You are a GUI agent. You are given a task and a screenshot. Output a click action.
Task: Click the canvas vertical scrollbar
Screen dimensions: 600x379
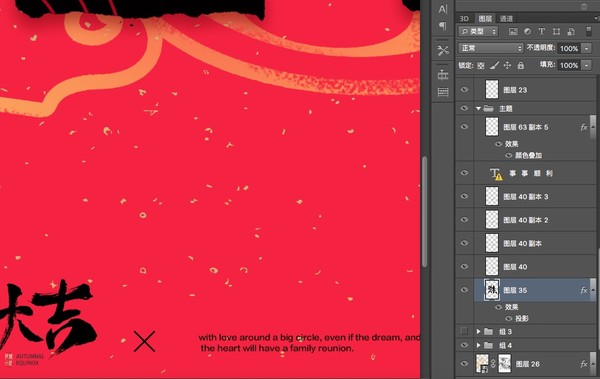[x=424, y=212]
